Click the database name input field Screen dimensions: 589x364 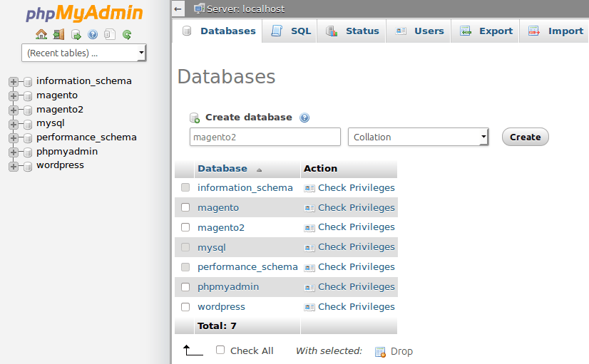pyautogui.click(x=265, y=137)
